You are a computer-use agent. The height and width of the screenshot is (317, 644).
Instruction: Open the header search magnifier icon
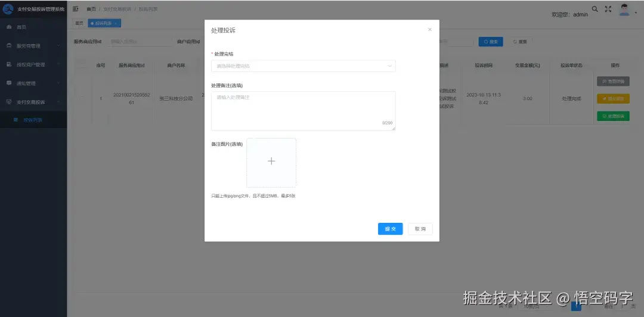(595, 8)
